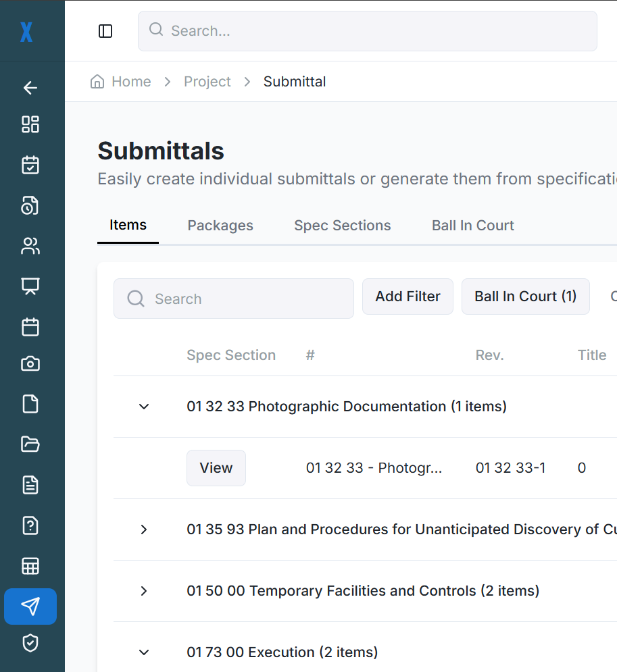Viewport: 617px width, 672px height.
Task: Select the highlighted submittals paper-plane icon
Action: point(30,606)
